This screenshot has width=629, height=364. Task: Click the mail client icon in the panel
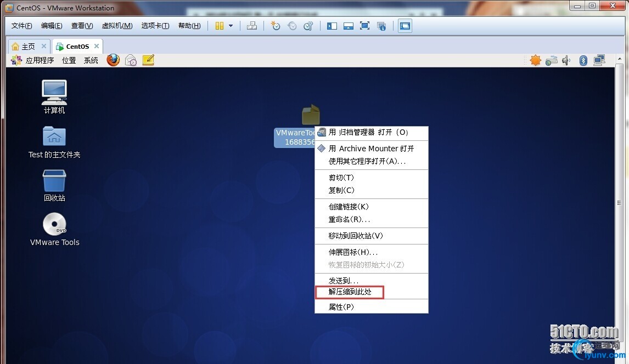[131, 60]
